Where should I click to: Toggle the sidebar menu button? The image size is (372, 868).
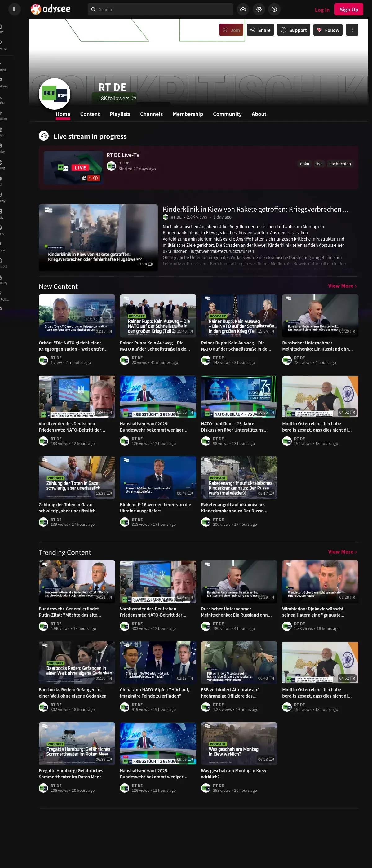[x=15, y=9]
